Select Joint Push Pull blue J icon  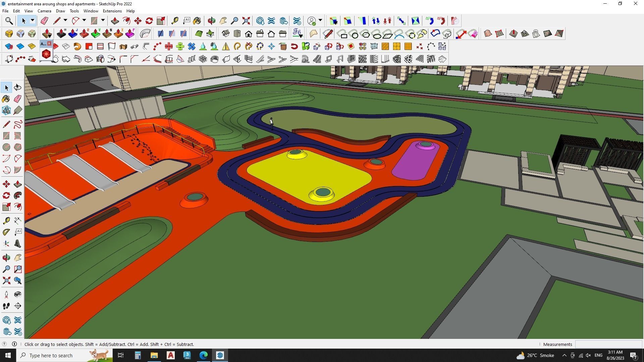tap(73, 34)
